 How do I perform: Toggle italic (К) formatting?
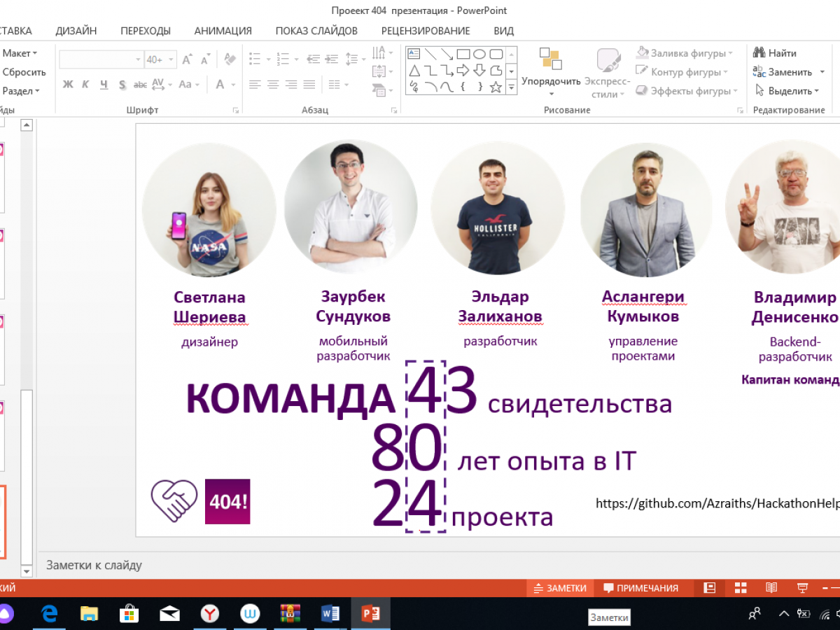pyautogui.click(x=85, y=85)
